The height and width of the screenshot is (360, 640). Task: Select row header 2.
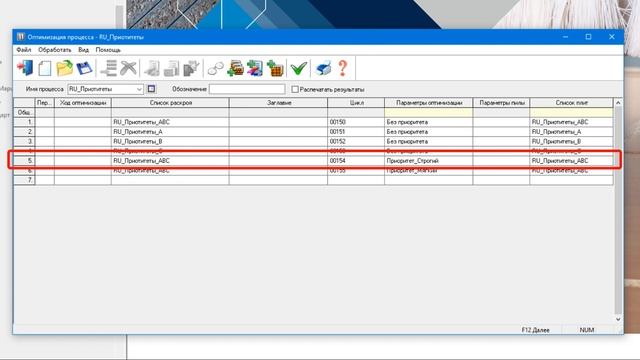coord(24,132)
